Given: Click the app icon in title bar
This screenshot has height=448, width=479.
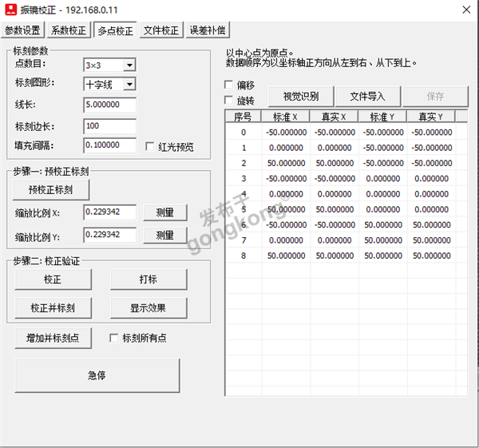Looking at the screenshot, I should tap(11, 10).
